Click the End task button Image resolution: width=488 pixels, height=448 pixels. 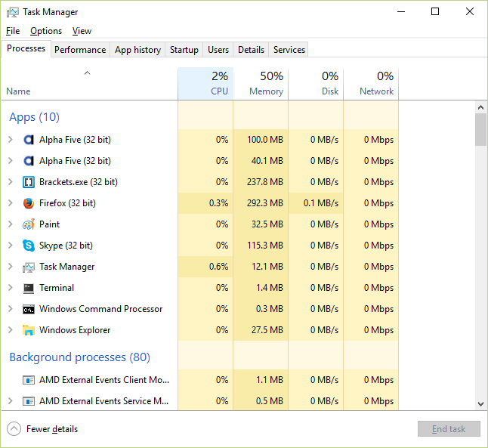pos(449,429)
